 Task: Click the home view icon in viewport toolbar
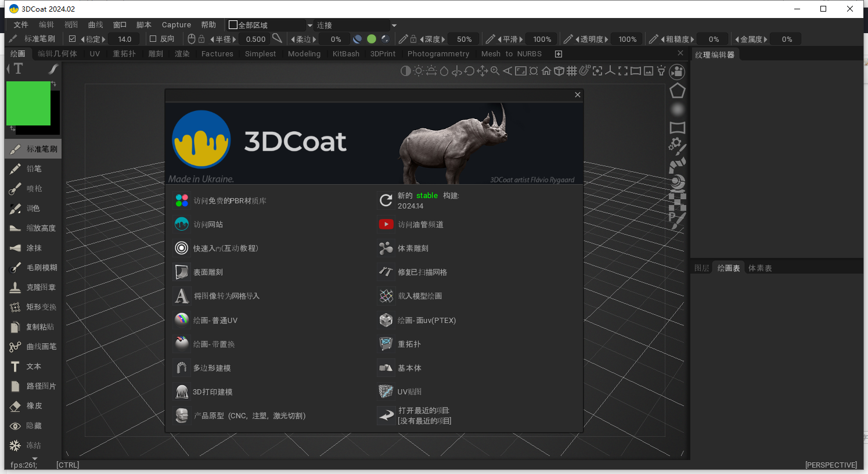546,71
